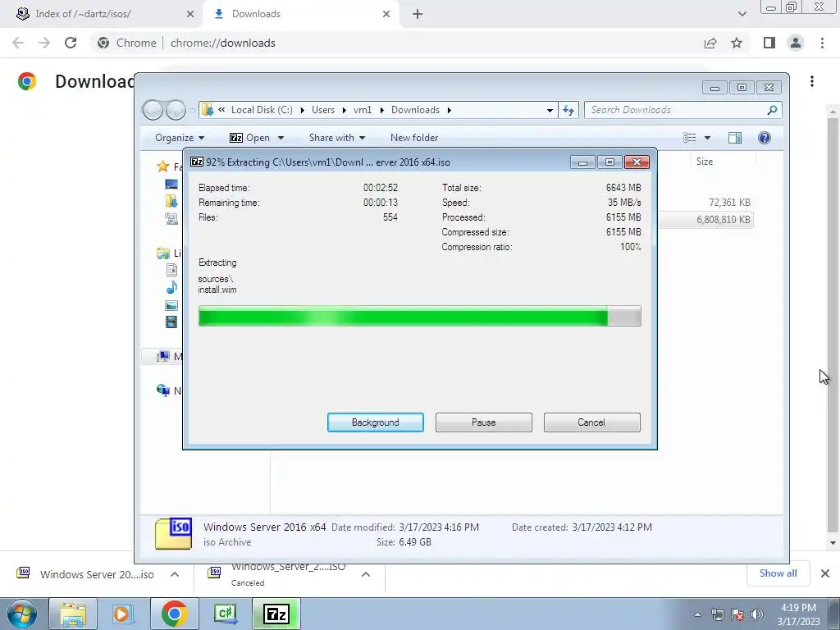Select Downloads in the address breadcrumb
The height and width of the screenshot is (630, 840).
415,110
